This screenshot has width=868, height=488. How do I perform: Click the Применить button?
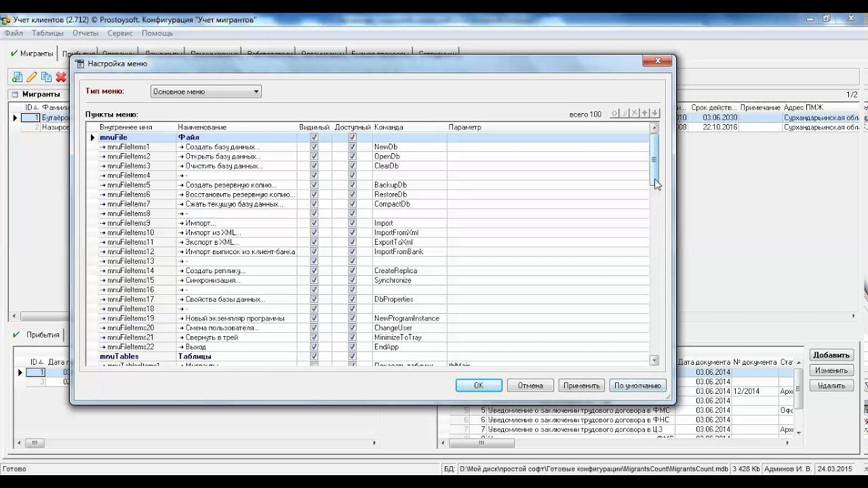[582, 386]
